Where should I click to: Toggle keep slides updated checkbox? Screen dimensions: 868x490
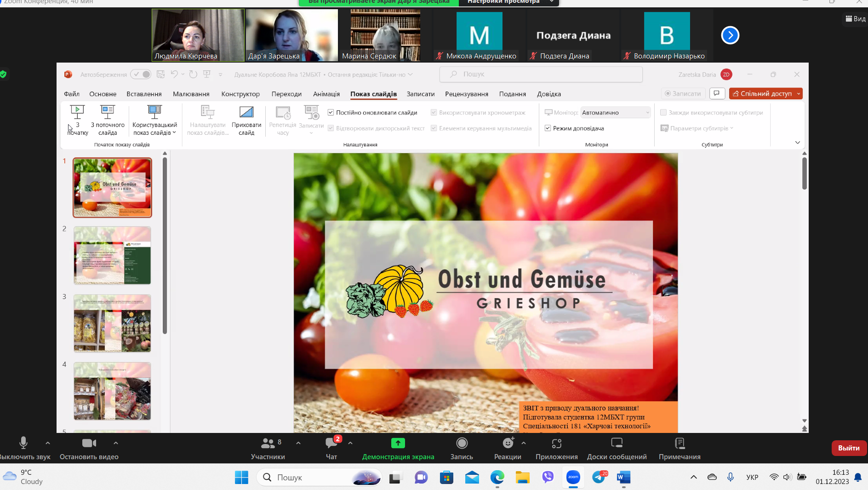pyautogui.click(x=331, y=113)
